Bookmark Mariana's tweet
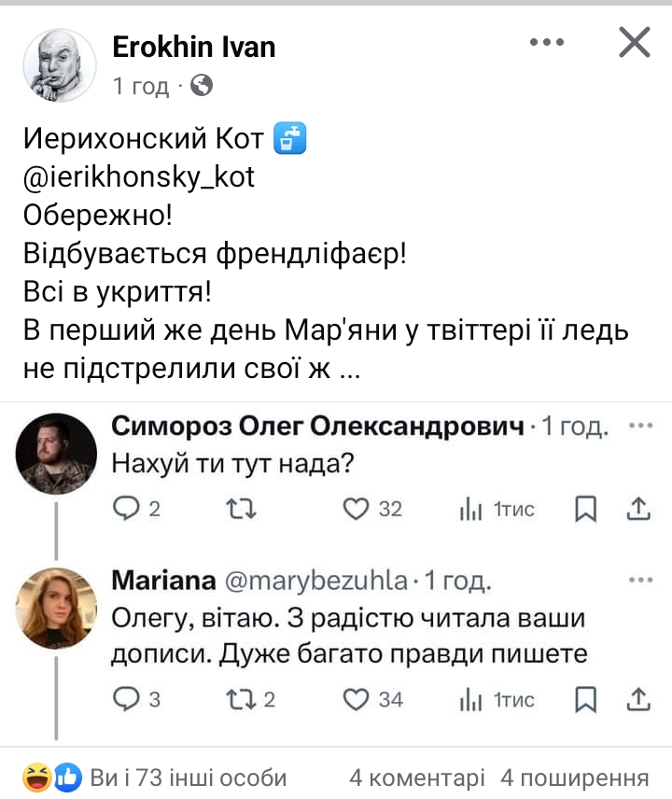 pyautogui.click(x=585, y=698)
